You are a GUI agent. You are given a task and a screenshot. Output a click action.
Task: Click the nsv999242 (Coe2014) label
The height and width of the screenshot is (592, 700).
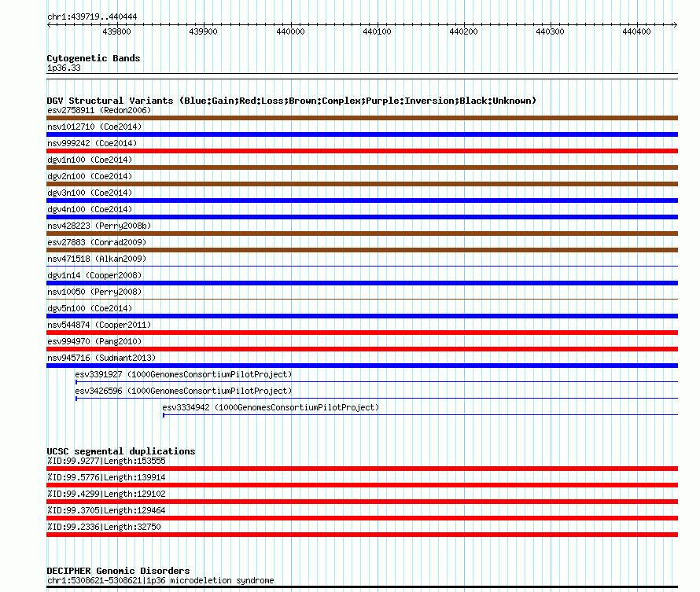point(92,143)
